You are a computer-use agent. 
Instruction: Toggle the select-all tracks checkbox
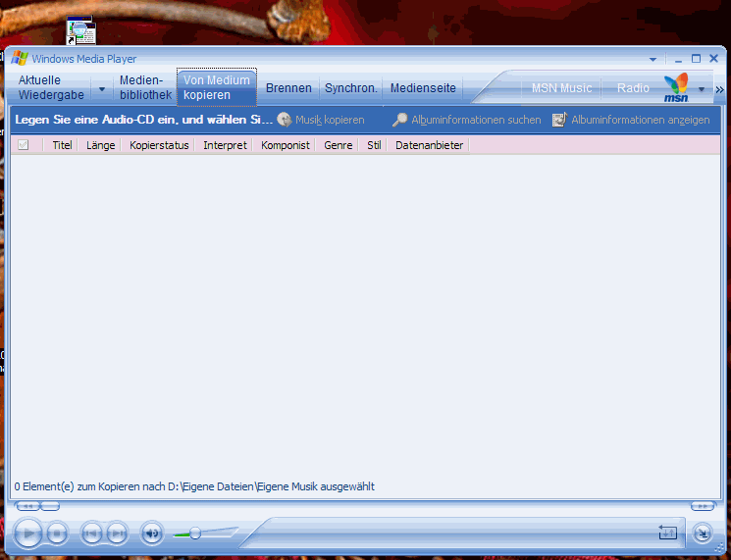click(23, 145)
